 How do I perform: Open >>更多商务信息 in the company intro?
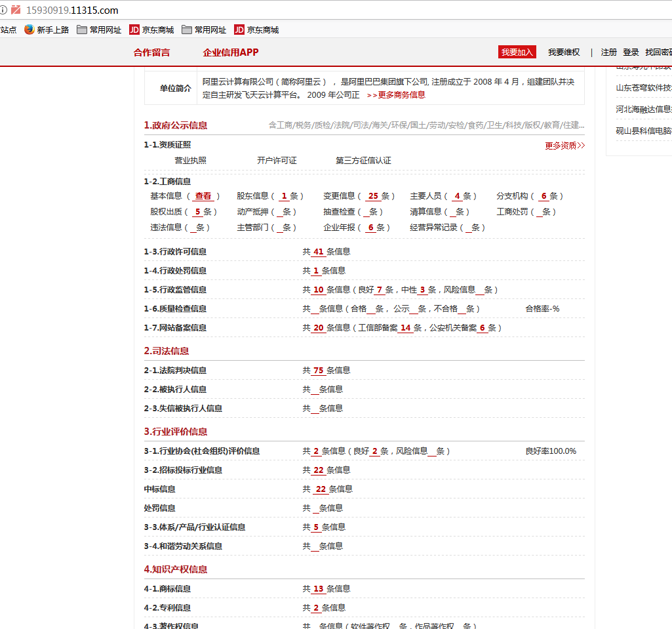(396, 94)
